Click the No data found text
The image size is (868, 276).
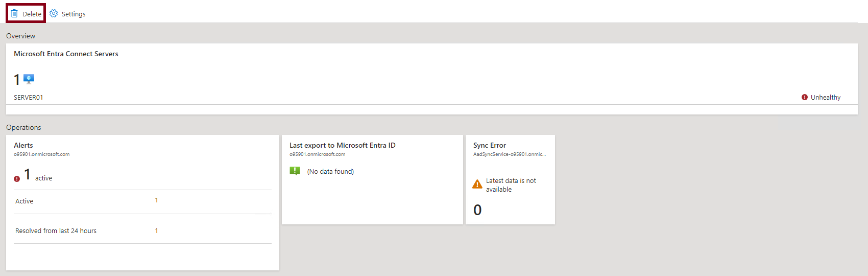[x=330, y=171]
